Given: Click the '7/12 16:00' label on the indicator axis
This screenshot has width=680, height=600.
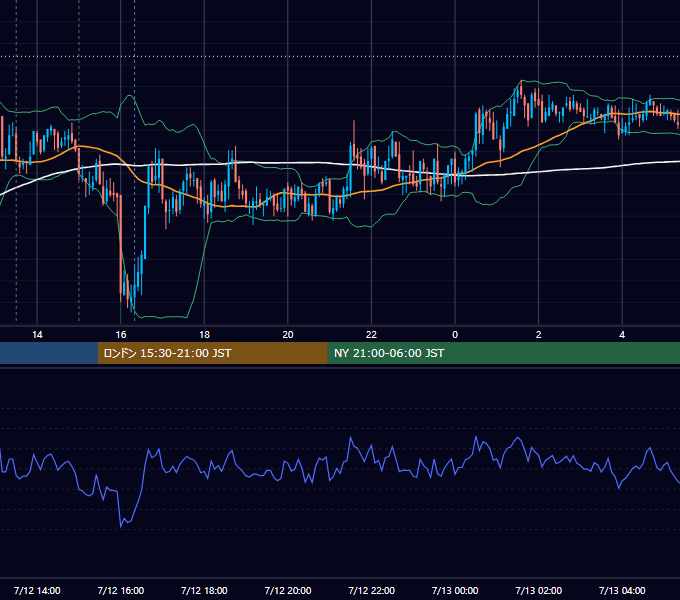Looking at the screenshot, I should (121, 590).
